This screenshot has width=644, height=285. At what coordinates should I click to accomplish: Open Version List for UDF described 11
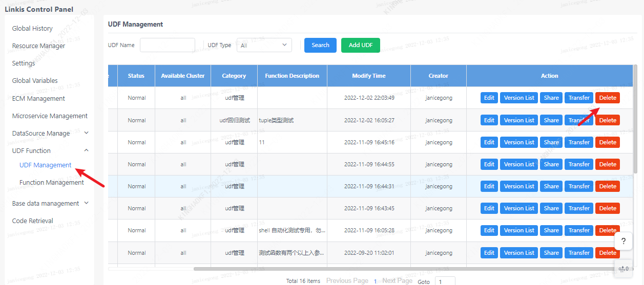tap(518, 142)
